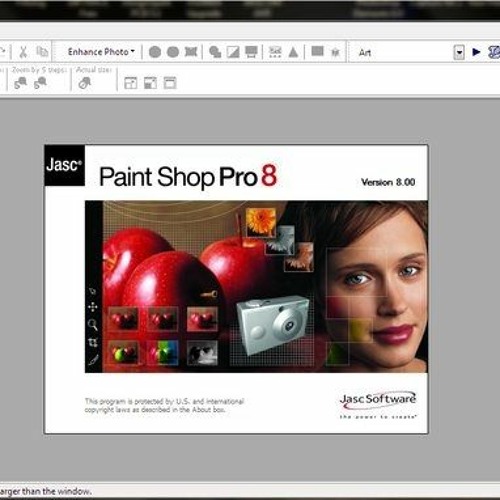Image resolution: width=500 pixels, height=500 pixels.
Task: Click the small bug-shaped photo toolbar icon
Action: tap(335, 52)
